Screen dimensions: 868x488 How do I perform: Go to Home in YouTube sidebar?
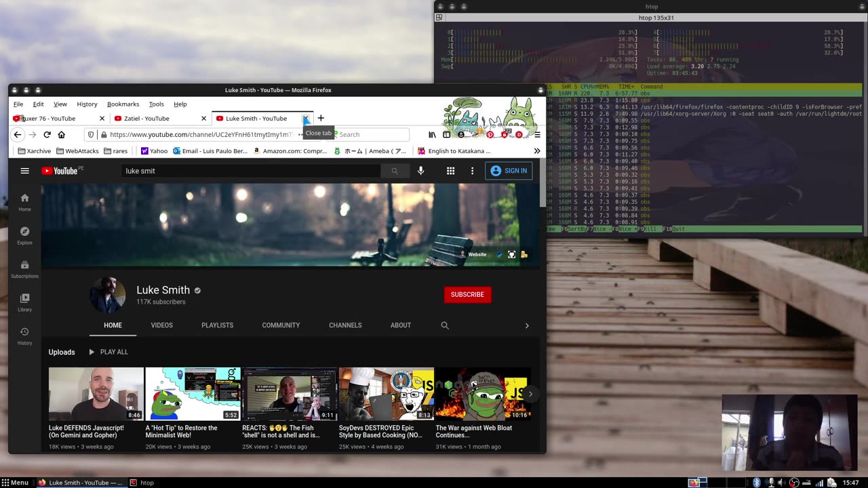tap(24, 202)
